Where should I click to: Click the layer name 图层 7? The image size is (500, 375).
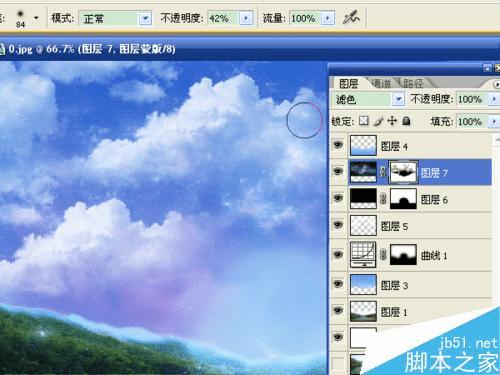click(x=434, y=173)
